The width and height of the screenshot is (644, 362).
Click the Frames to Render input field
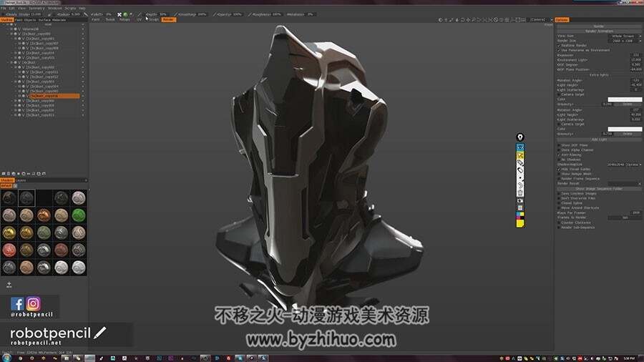pos(624,217)
